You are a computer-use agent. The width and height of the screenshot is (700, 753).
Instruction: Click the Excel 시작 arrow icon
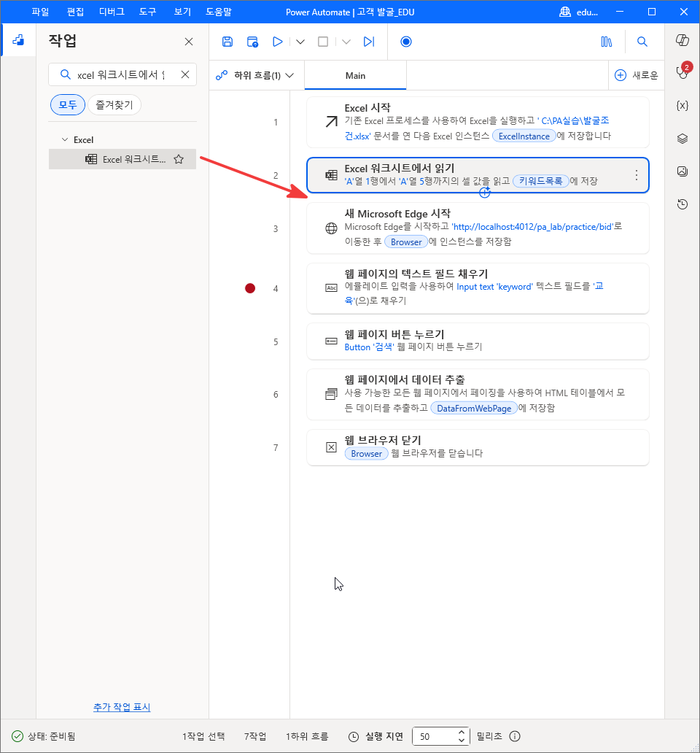tap(332, 122)
